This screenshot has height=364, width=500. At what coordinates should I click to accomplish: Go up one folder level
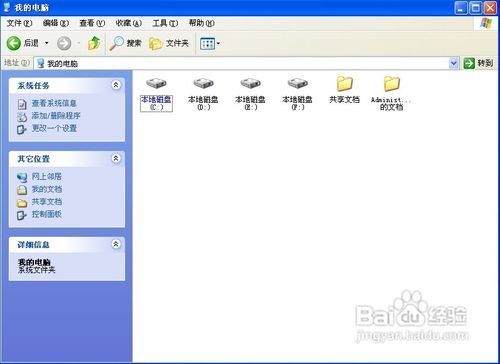tap(94, 43)
